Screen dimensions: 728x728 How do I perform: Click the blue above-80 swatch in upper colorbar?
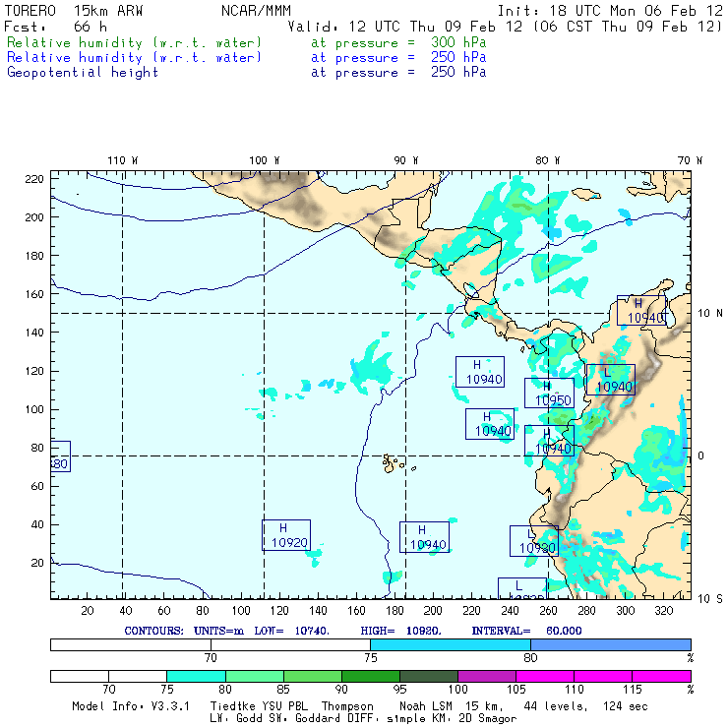pyautogui.click(x=611, y=644)
